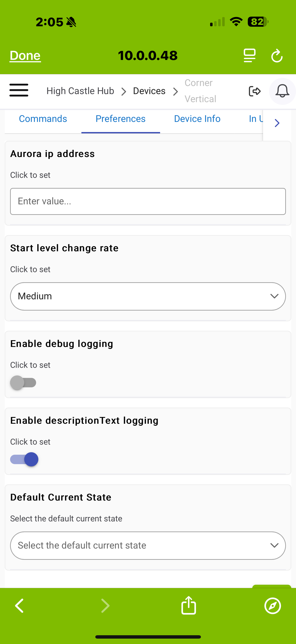Expand the Start level change rate dropdown
The image size is (296, 644).
click(148, 296)
